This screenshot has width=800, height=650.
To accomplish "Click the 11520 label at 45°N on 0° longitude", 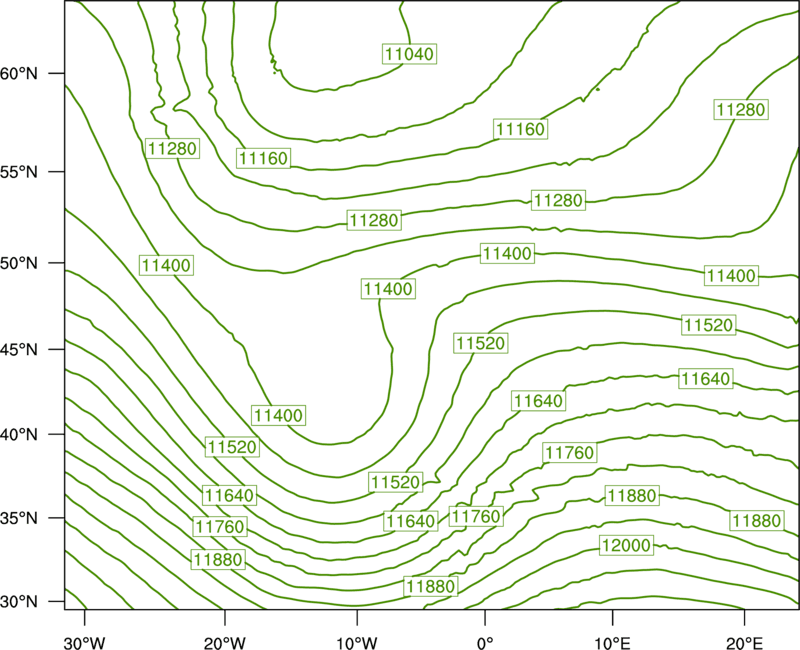I will pos(481,343).
